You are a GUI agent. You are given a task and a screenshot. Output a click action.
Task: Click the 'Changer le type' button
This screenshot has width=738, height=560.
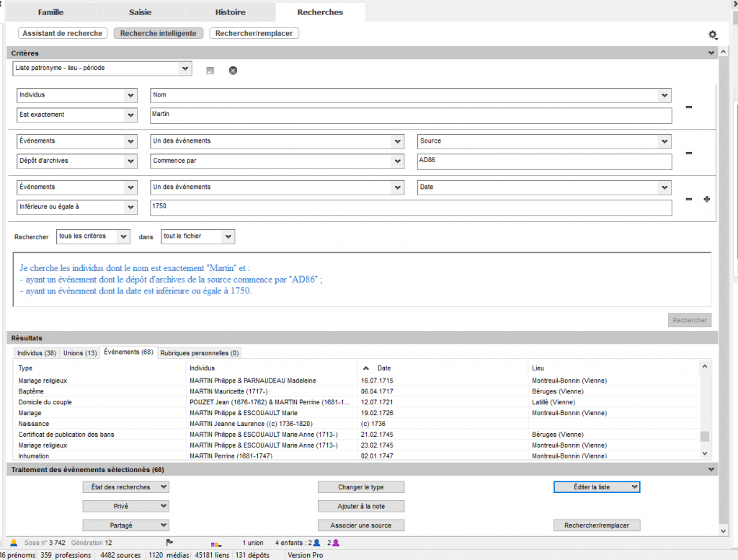click(x=361, y=487)
